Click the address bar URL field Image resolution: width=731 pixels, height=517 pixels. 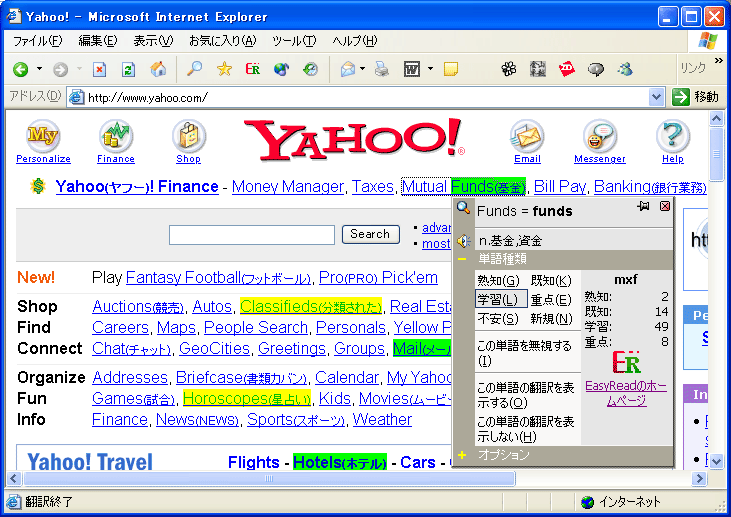tap(358, 97)
